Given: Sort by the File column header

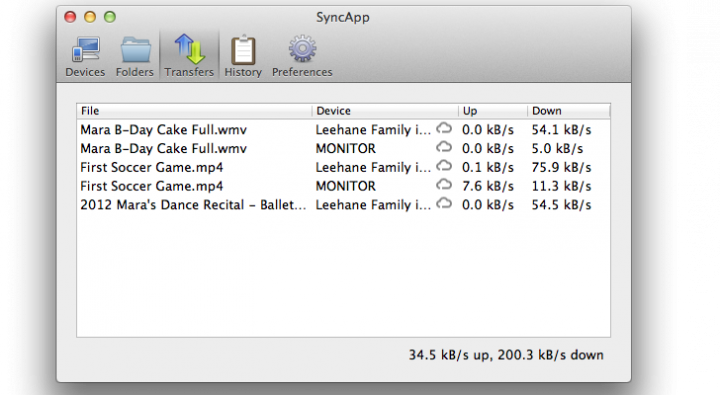Looking at the screenshot, I should (x=194, y=111).
